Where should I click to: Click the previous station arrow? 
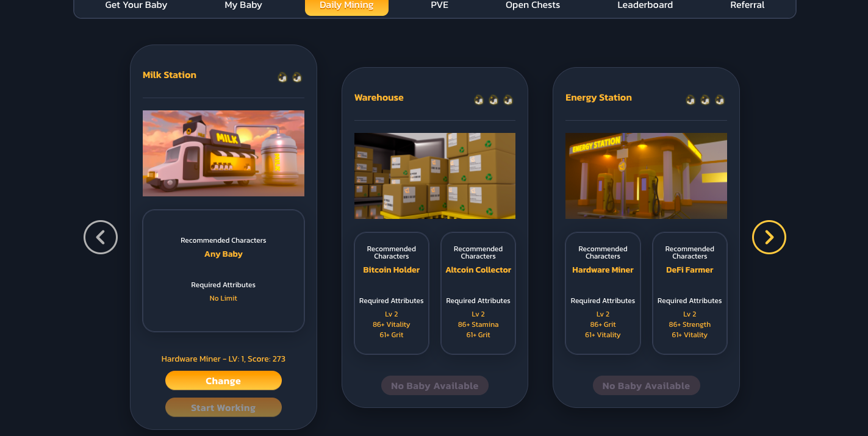[101, 237]
